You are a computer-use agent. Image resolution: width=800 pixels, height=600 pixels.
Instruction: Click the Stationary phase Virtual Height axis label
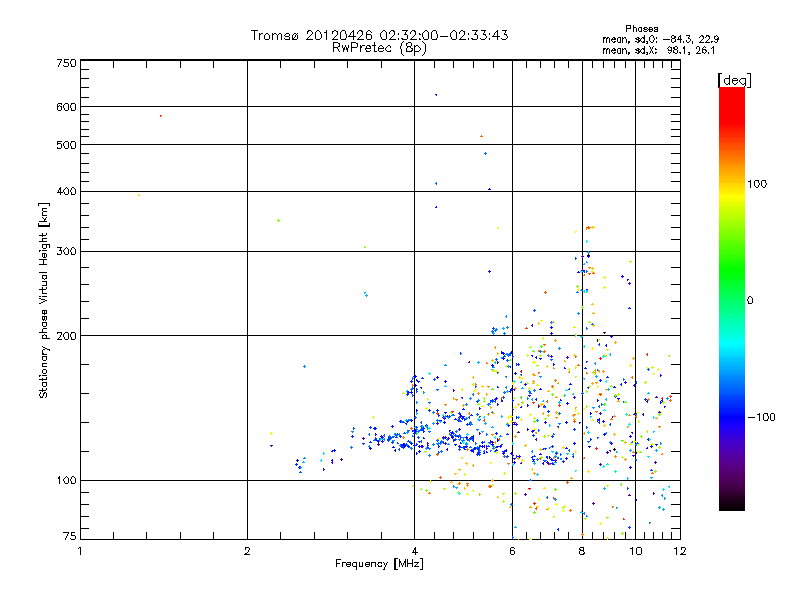44,301
